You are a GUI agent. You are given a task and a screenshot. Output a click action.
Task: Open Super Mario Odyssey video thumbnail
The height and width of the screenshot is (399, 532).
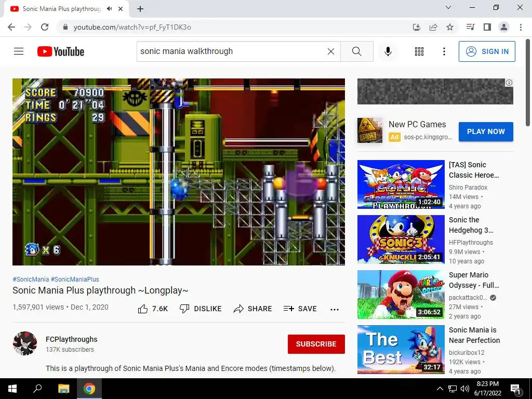pyautogui.click(x=401, y=295)
